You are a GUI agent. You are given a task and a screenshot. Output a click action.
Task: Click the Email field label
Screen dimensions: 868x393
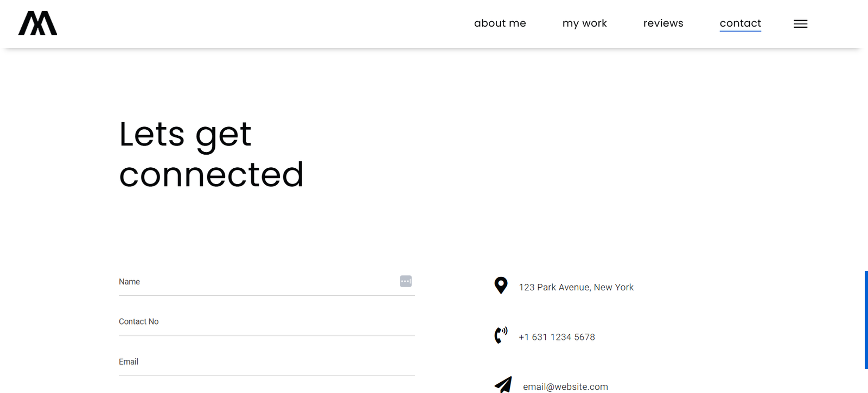129,362
